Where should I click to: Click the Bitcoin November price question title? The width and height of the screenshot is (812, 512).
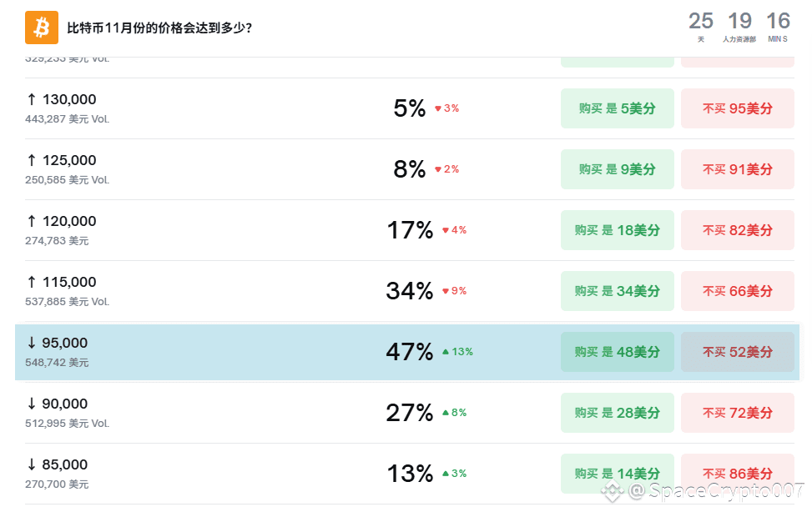tap(159, 28)
